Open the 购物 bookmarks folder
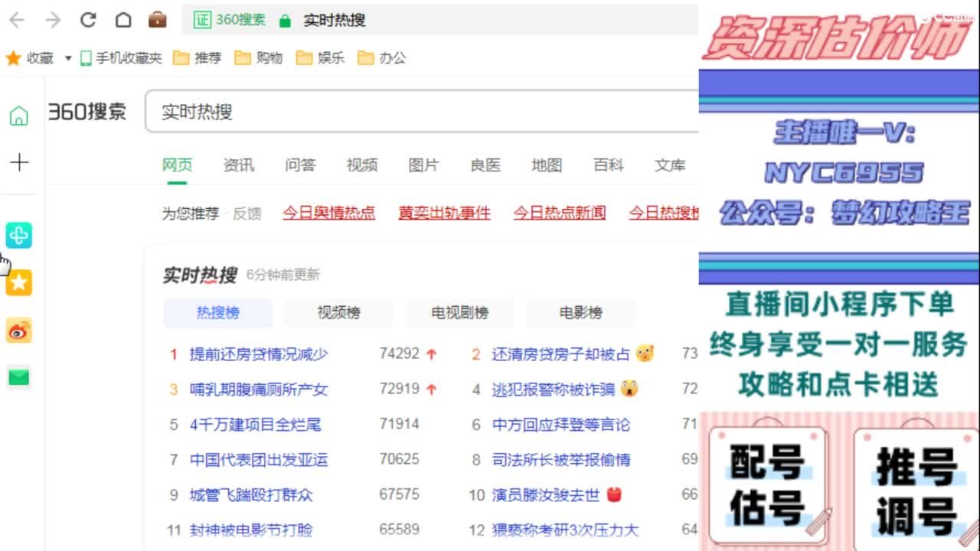The width and height of the screenshot is (980, 551). pyautogui.click(x=259, y=57)
